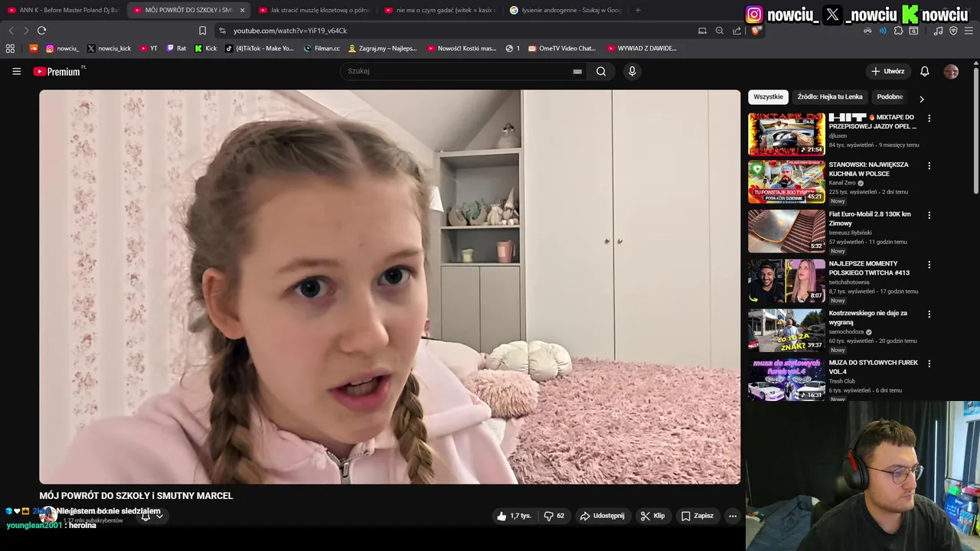980x551 pixels.
Task: Open the music note playlist icon
Action: coord(939,31)
